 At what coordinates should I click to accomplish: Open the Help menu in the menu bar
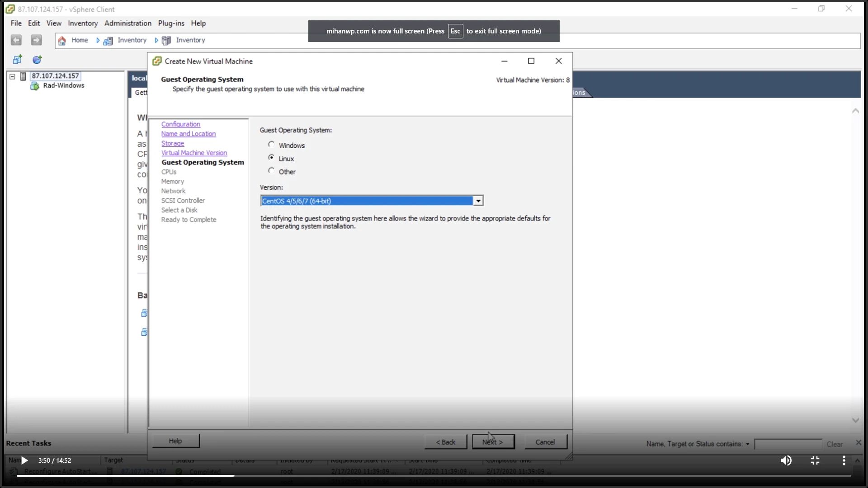pyautogui.click(x=198, y=23)
